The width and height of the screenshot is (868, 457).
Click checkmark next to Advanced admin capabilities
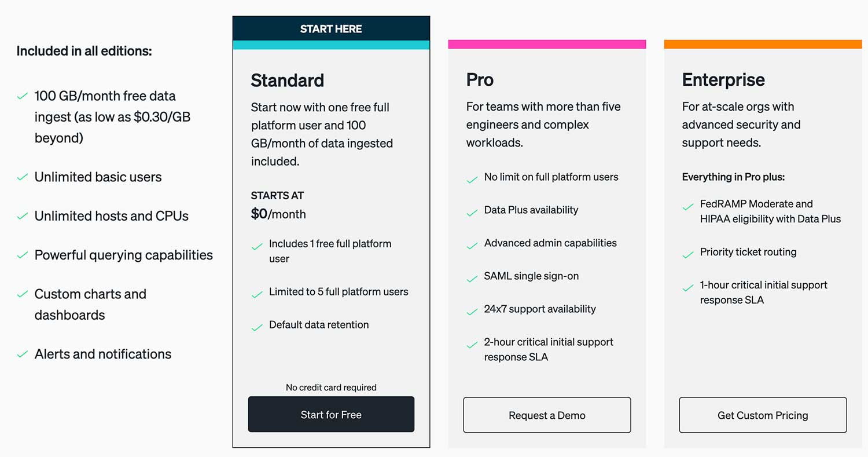472,246
